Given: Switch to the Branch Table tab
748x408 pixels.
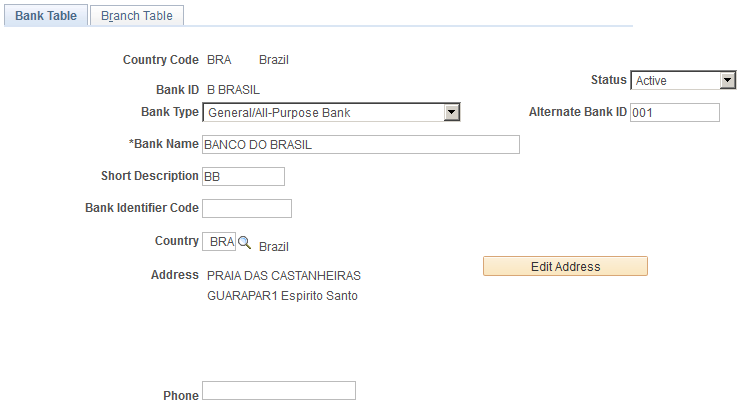Looking at the screenshot, I should click(137, 16).
